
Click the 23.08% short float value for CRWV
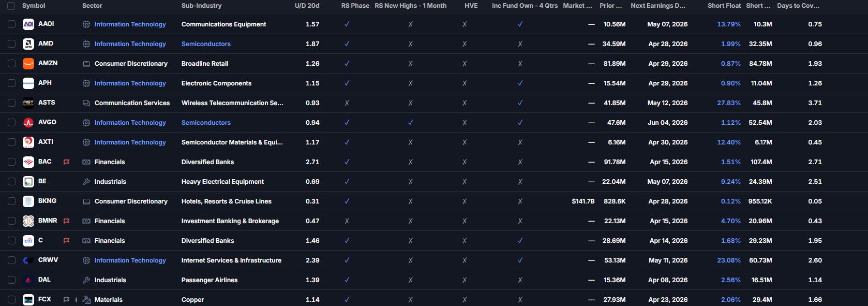729,260
